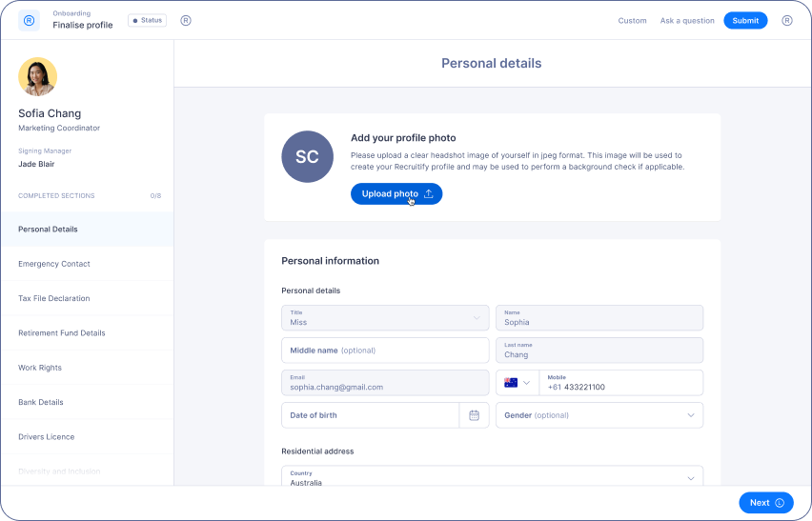Click the Mobile number field
This screenshot has height=521, width=812.
(620, 383)
